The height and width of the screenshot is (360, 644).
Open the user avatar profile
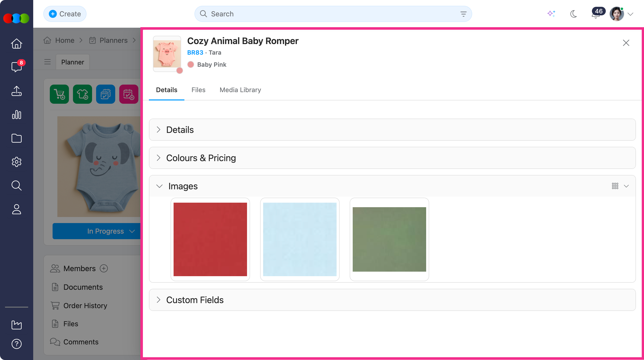(x=617, y=14)
